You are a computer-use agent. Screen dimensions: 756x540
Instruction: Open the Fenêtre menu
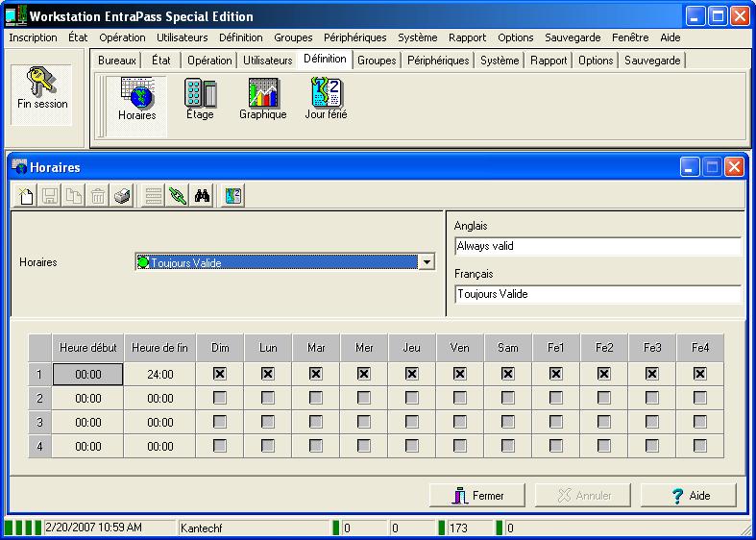point(630,37)
